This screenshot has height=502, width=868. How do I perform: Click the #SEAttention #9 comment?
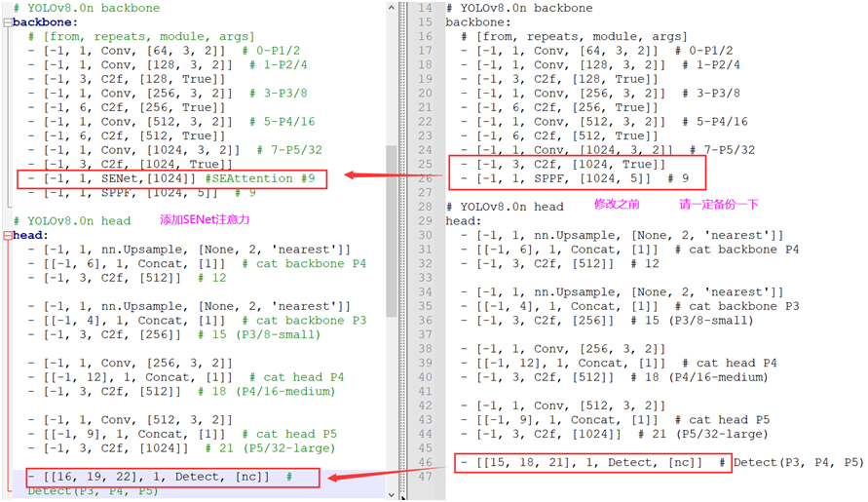tap(260, 178)
